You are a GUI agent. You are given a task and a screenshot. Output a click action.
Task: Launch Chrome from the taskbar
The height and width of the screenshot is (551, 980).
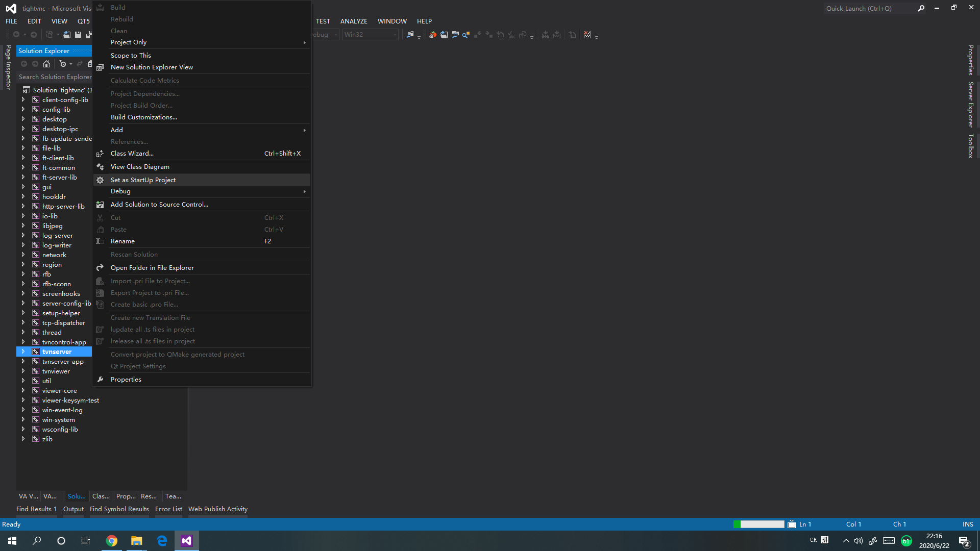112,541
